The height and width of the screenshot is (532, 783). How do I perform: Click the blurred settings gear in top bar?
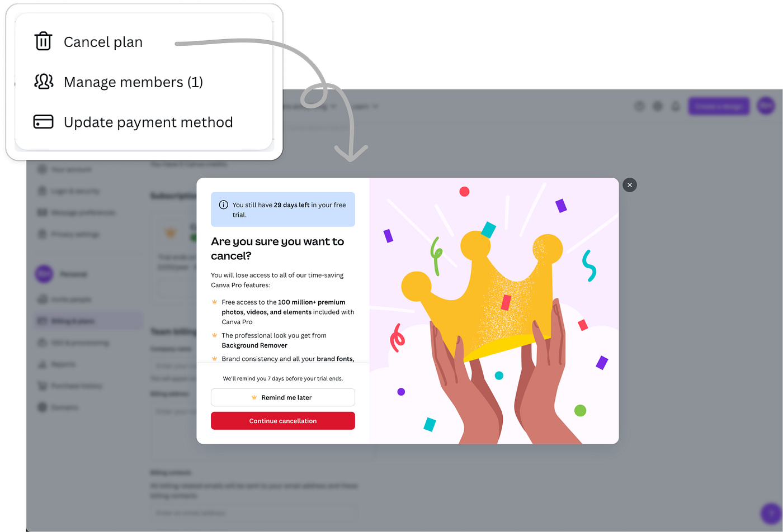658,106
